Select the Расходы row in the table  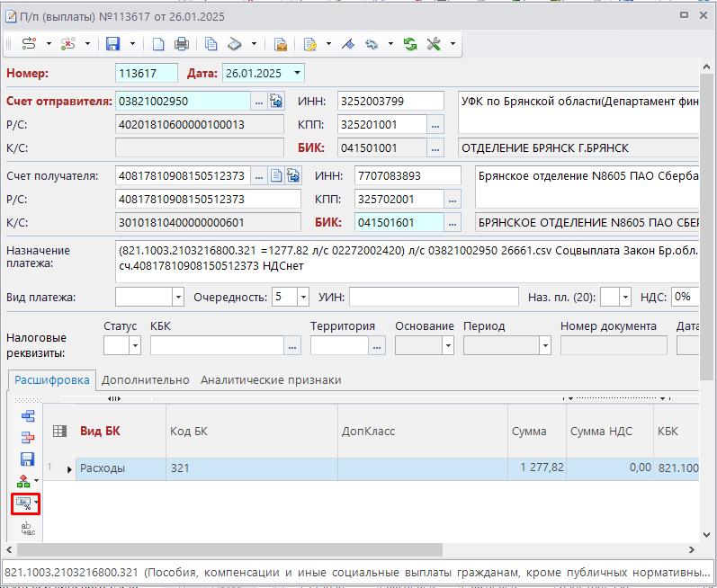coord(103,468)
